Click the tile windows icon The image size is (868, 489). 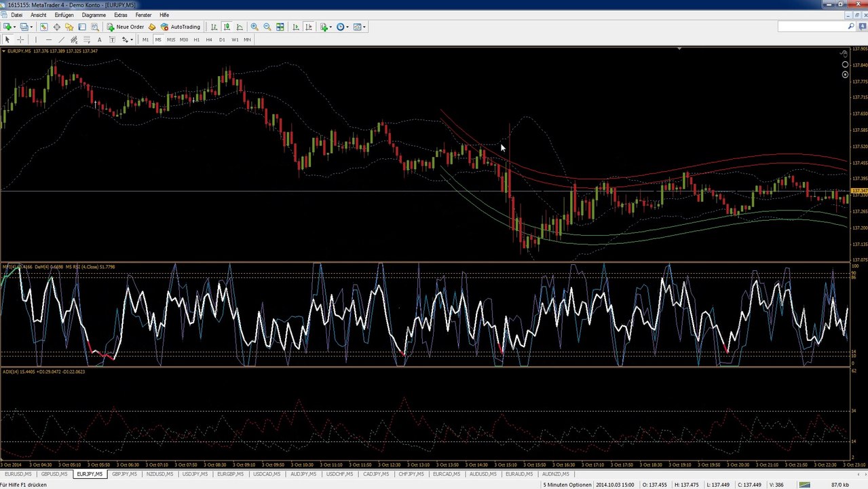(x=280, y=27)
